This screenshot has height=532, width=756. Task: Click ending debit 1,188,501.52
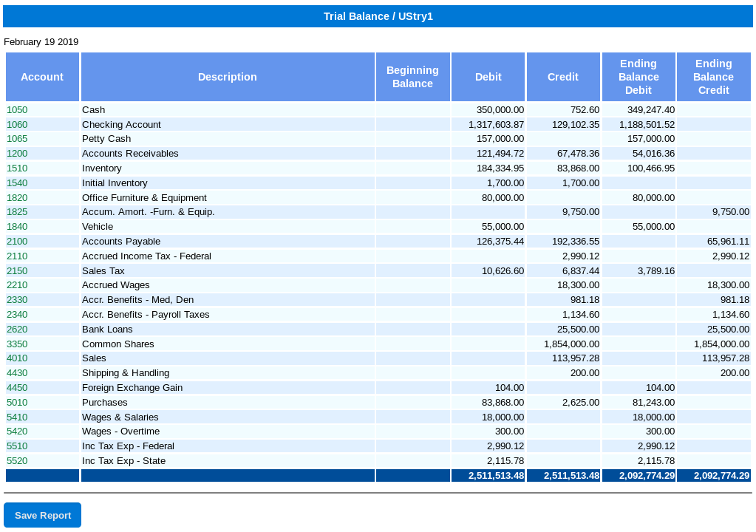click(x=647, y=124)
